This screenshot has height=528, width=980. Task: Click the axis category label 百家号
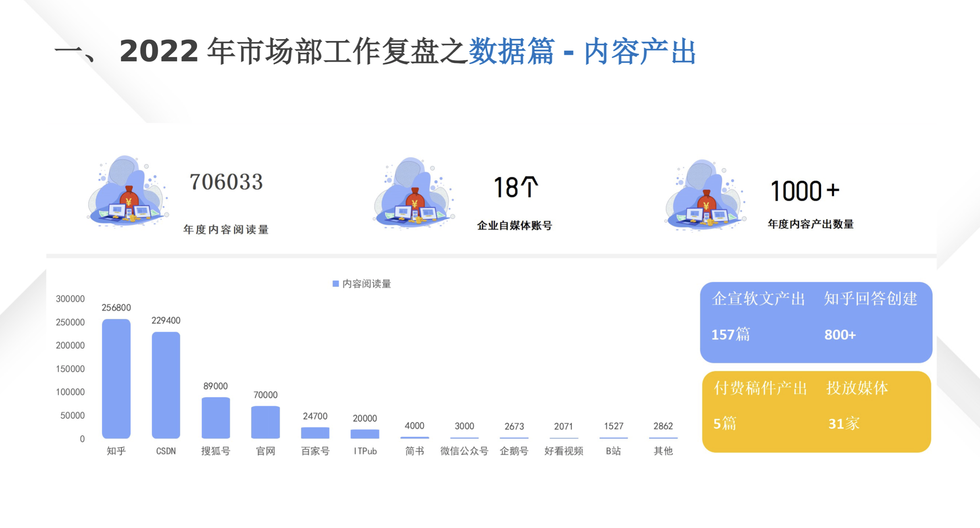pos(315,451)
